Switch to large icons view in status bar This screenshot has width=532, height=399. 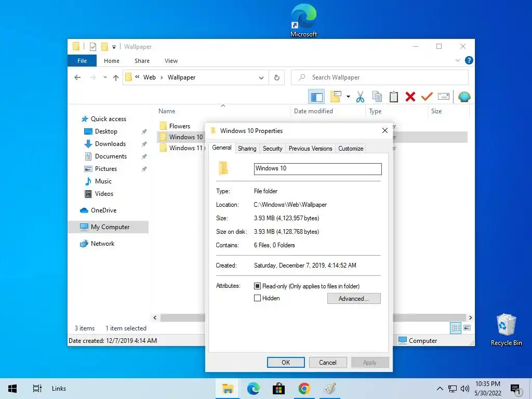pyautogui.click(x=467, y=328)
